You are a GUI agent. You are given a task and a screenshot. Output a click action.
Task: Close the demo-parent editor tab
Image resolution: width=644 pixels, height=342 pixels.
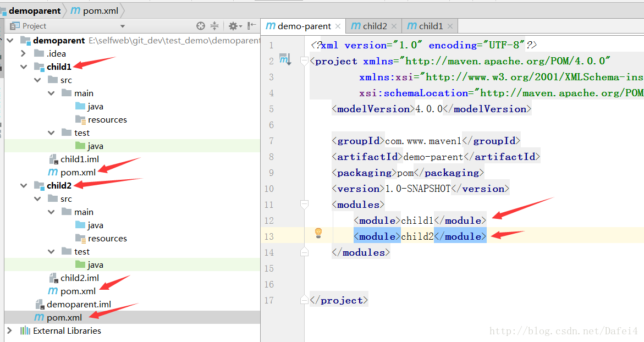click(338, 26)
